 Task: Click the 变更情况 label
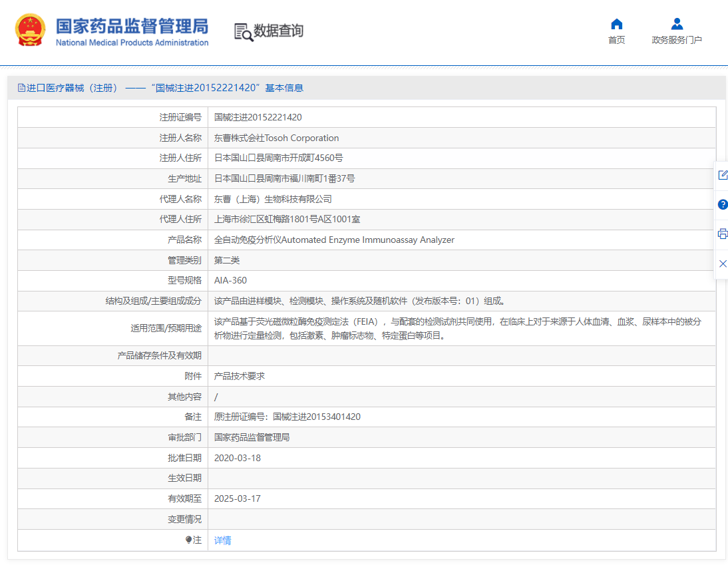[x=185, y=519]
